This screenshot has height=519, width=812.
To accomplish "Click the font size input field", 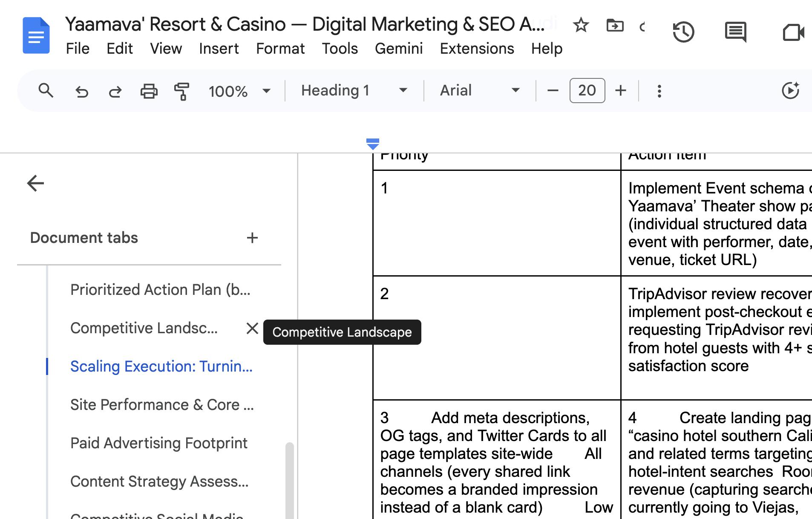I will 587,91.
